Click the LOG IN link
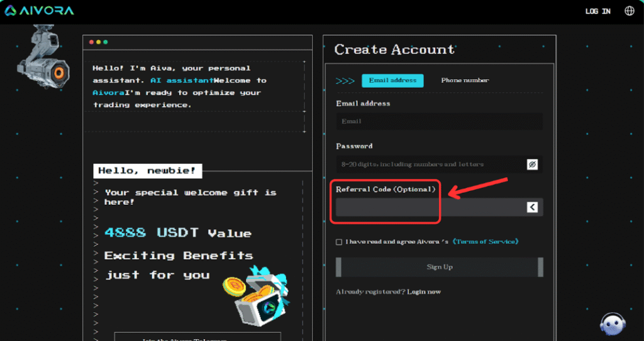Image resolution: width=644 pixels, height=341 pixels. [x=598, y=11]
